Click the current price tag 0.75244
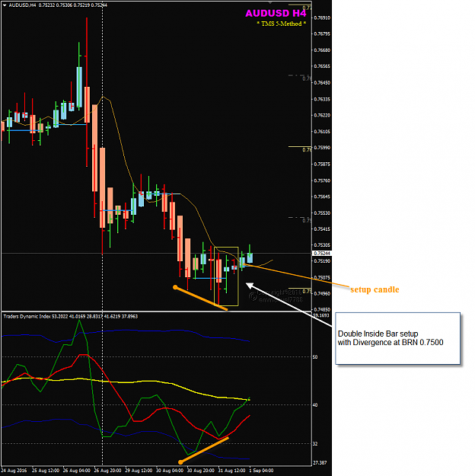475x476 pixels. (322, 253)
